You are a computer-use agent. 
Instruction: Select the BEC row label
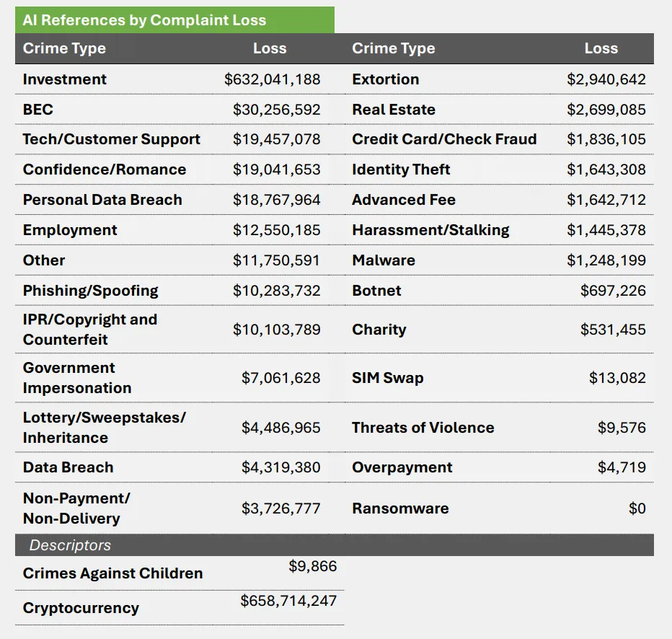coord(38,110)
